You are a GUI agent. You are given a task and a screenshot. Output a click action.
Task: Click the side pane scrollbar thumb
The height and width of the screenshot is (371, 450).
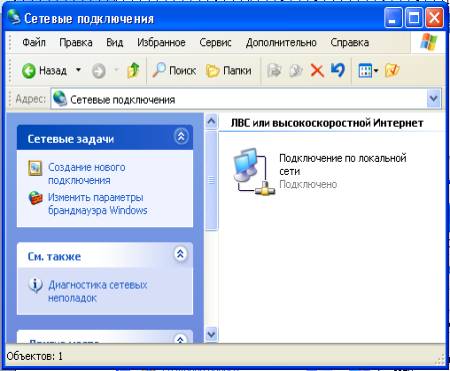[x=211, y=180]
